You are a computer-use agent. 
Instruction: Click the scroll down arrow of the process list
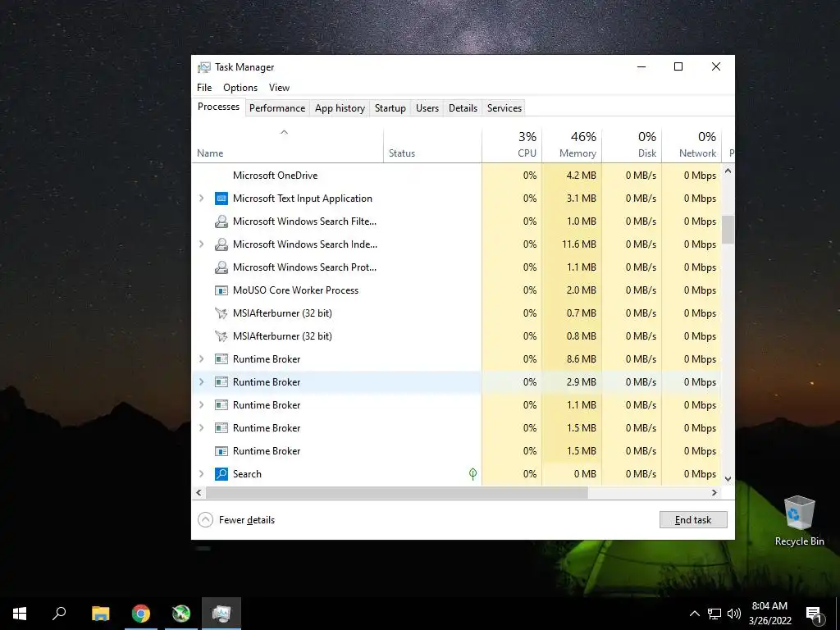[728, 479]
